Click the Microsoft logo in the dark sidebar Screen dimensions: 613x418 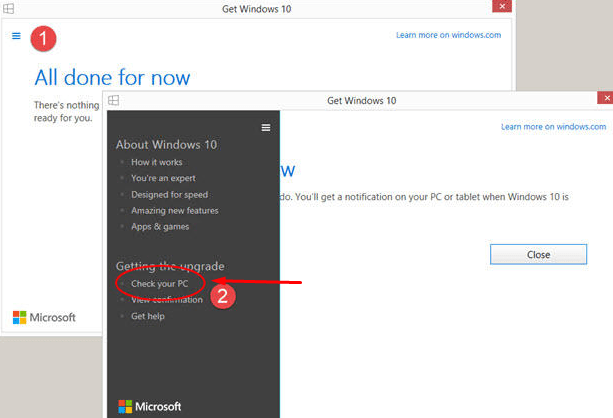(x=150, y=406)
